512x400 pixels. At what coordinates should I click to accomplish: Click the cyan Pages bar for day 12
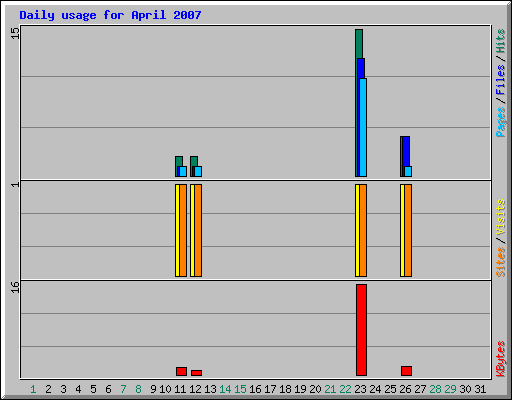[x=198, y=171]
